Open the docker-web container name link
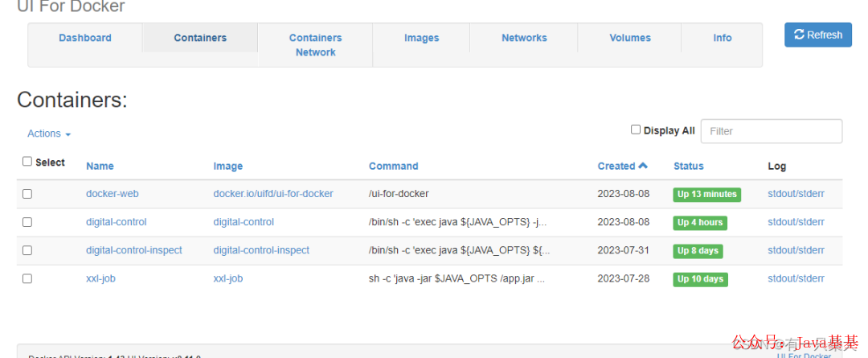The height and width of the screenshot is (358, 868). (113, 194)
